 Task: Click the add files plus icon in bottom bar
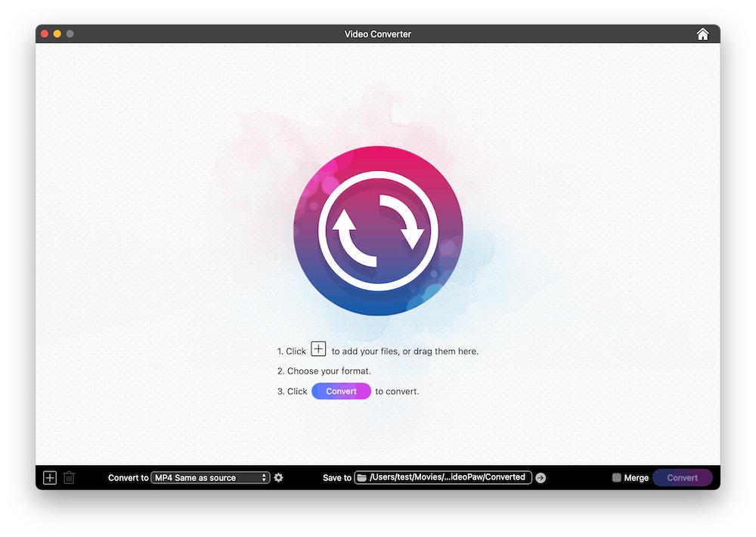pos(50,478)
